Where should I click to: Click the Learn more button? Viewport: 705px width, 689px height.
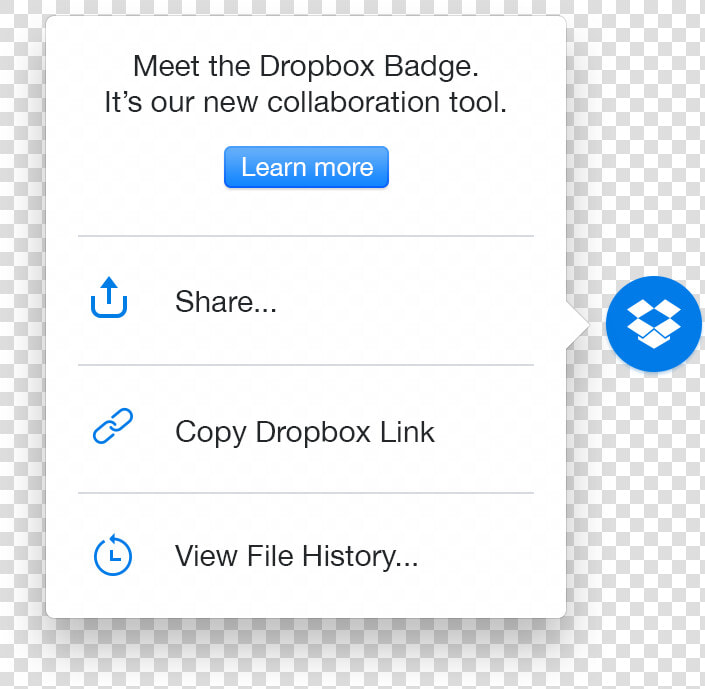[306, 167]
